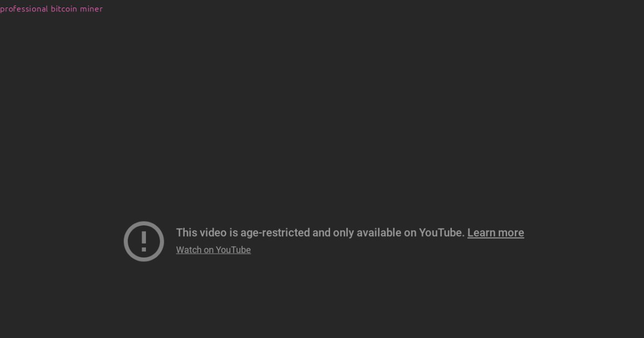Click the gray error circle icon

point(144,241)
